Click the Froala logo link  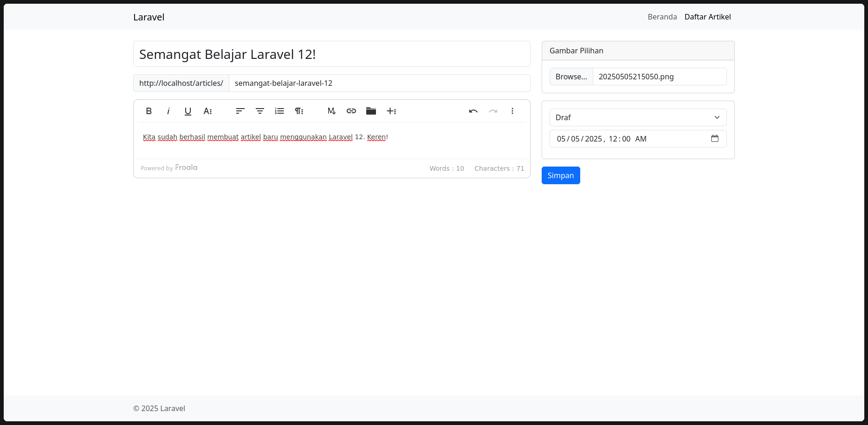[x=186, y=167]
